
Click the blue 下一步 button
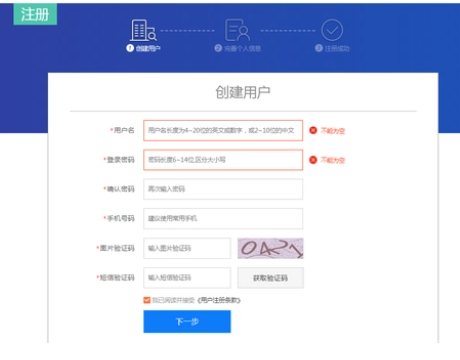point(187,321)
